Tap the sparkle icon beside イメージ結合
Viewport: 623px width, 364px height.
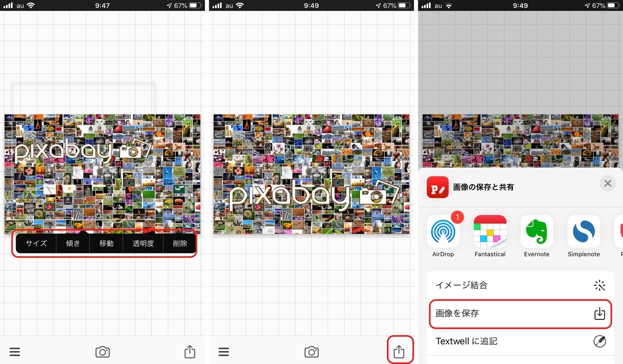point(600,285)
